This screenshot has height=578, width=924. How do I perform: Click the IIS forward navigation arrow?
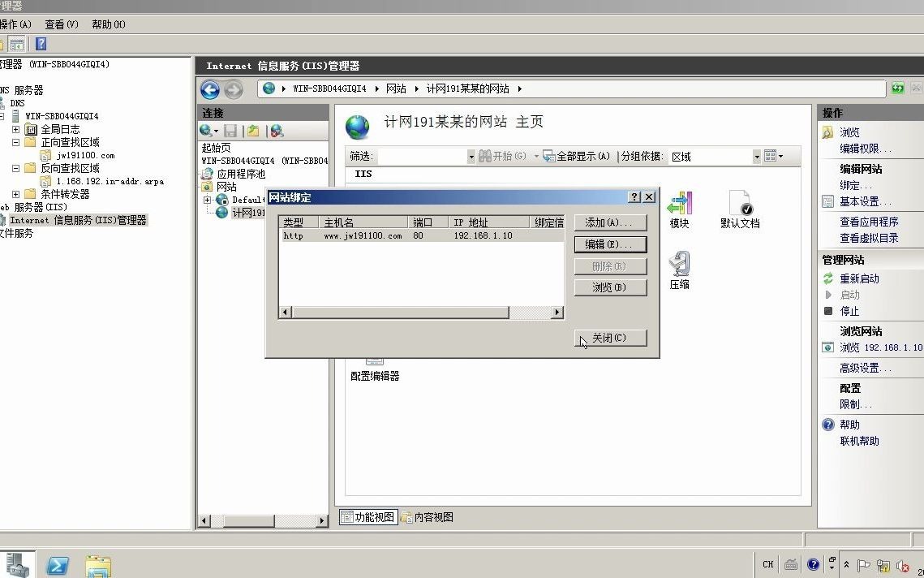234,89
